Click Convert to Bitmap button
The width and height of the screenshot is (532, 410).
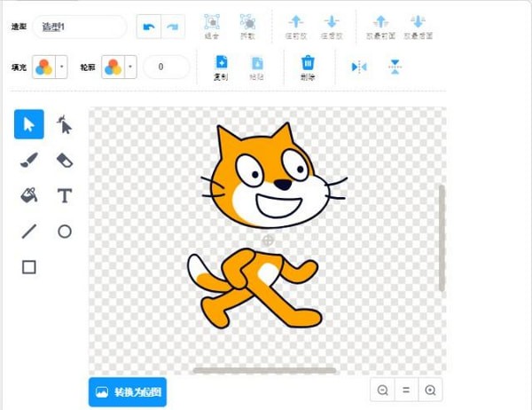tap(128, 392)
